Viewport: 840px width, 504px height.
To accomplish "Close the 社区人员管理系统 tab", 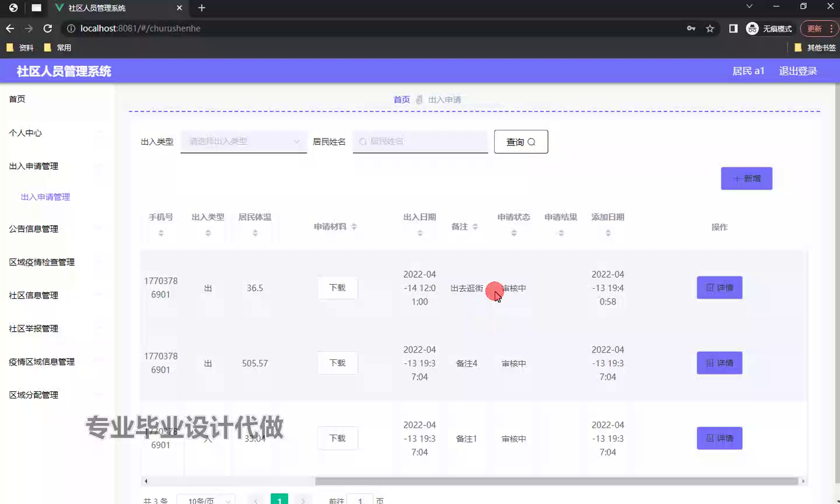I will (179, 8).
